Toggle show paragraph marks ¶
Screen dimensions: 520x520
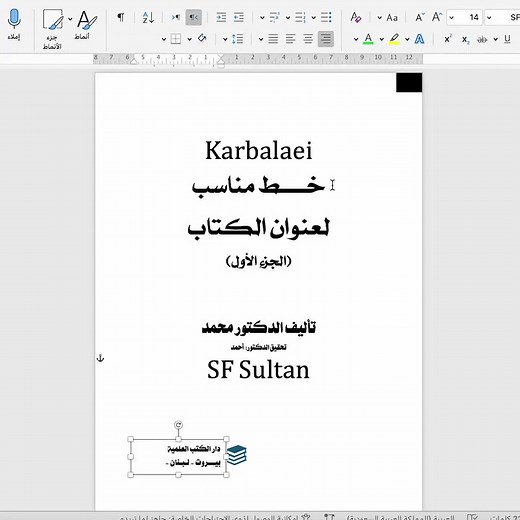[x=121, y=17]
